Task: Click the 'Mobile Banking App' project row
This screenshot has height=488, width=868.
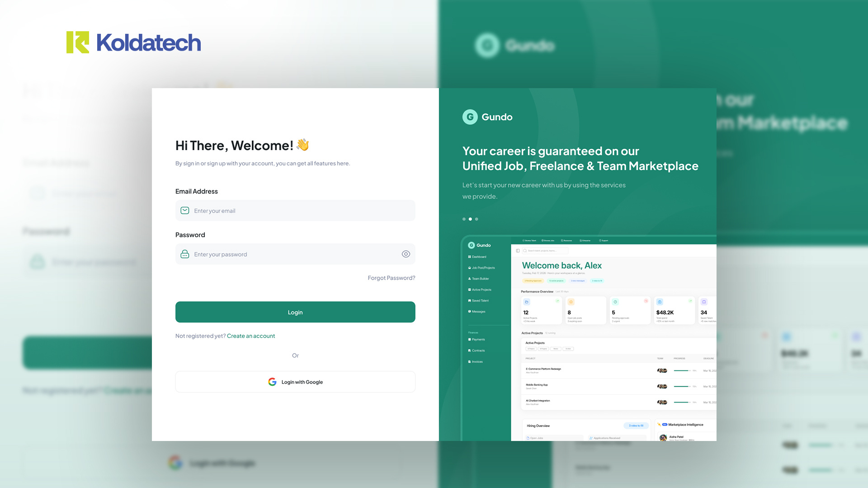Action: 618,386
